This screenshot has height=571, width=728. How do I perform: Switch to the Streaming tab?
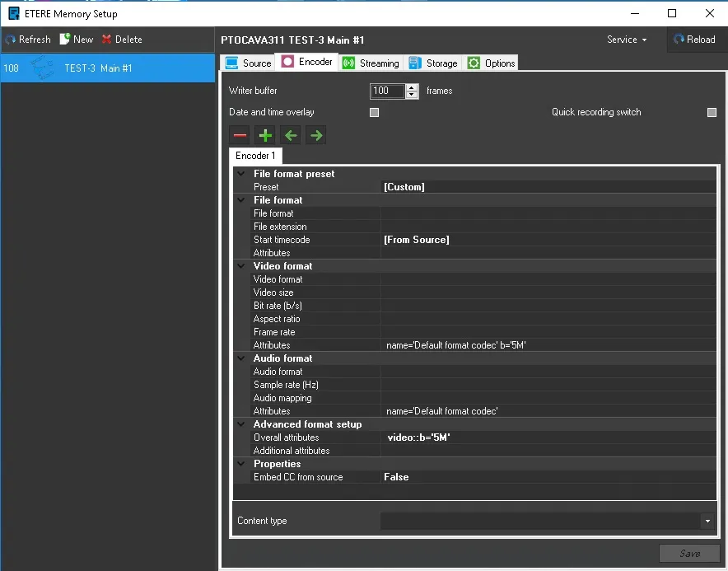click(x=370, y=63)
